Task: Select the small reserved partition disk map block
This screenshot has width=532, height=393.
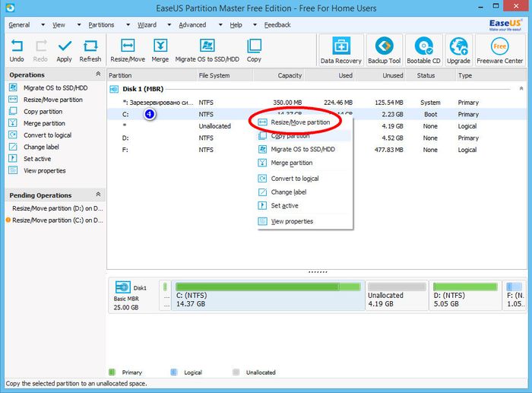Action: (x=165, y=295)
